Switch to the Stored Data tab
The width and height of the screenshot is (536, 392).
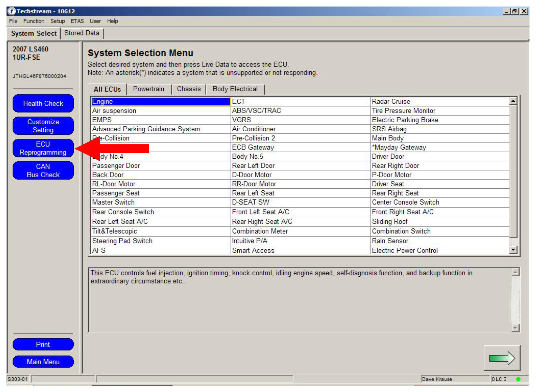pos(82,33)
